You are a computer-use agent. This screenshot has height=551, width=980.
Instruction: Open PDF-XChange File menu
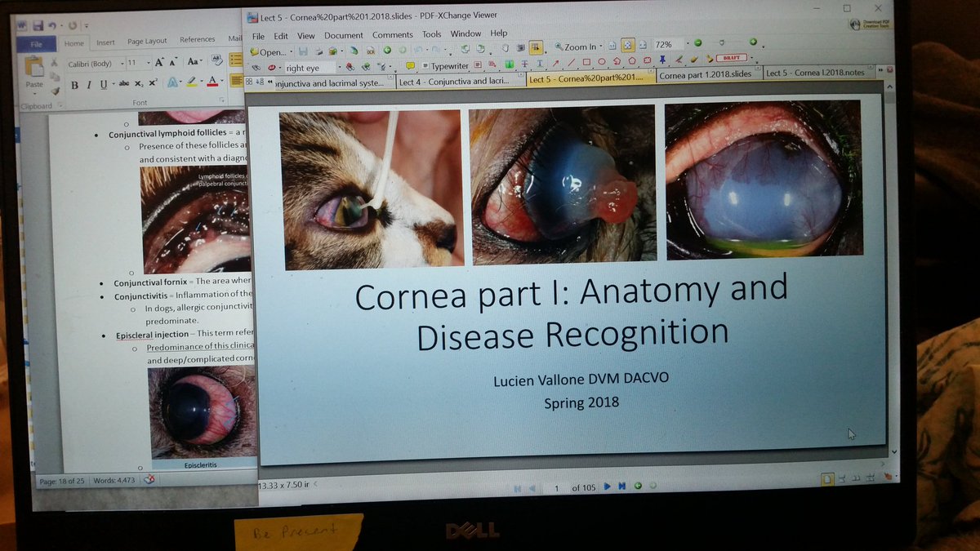click(258, 36)
